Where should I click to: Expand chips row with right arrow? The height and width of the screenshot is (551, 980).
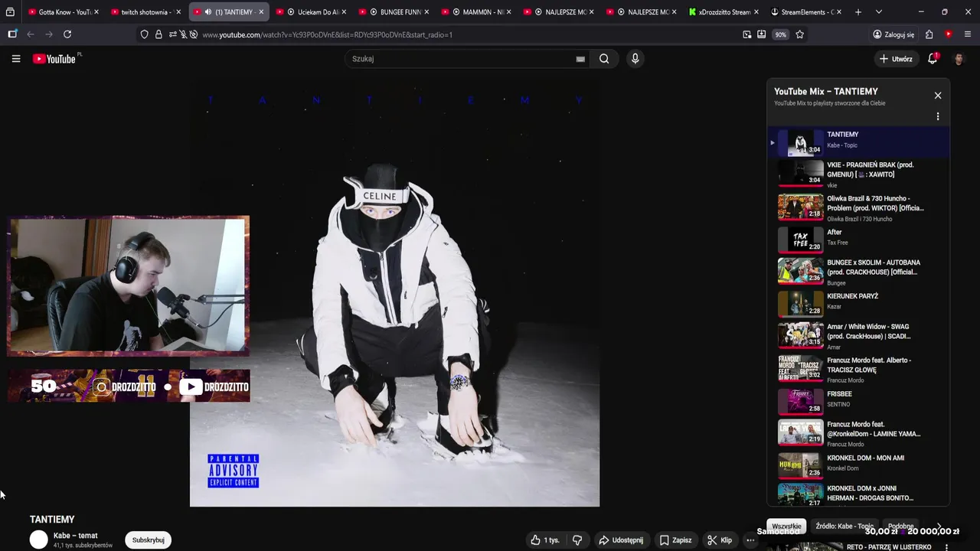[x=939, y=527]
